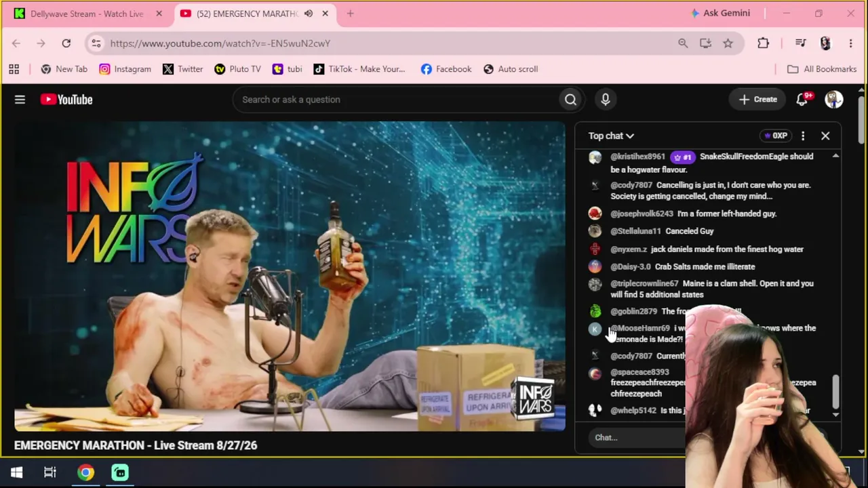
Task: Switch to the Dellywave Stream tab
Action: [87, 14]
